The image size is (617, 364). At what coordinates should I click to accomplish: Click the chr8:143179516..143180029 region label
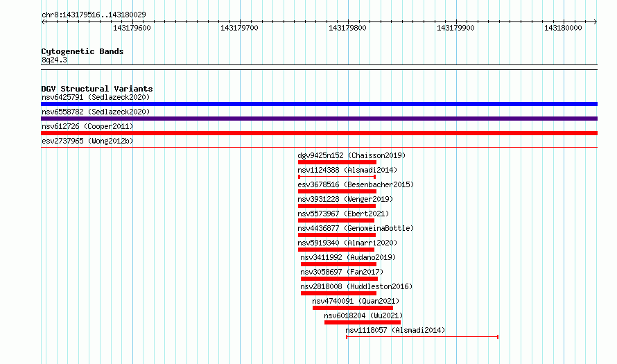click(x=94, y=15)
